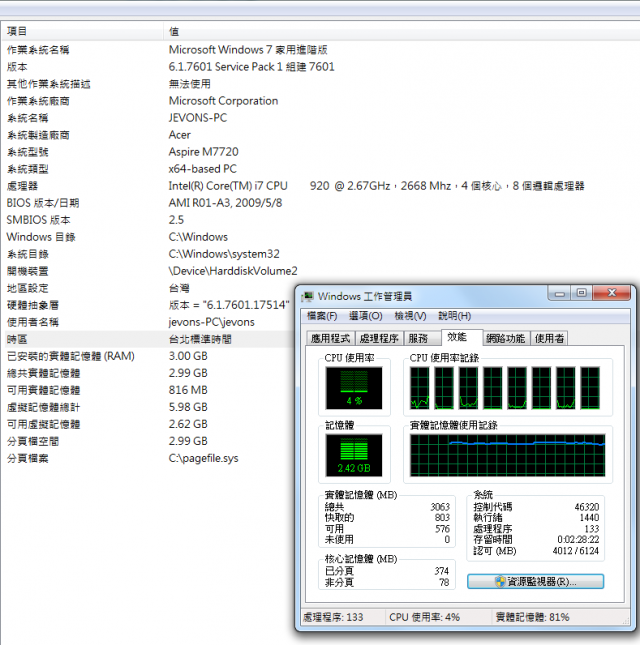
Task: Open the 說明(H) menu in Task Manager
Action: tap(455, 316)
